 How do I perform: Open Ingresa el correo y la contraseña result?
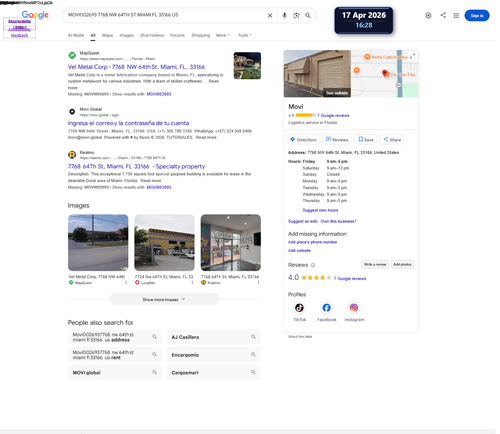(129, 124)
